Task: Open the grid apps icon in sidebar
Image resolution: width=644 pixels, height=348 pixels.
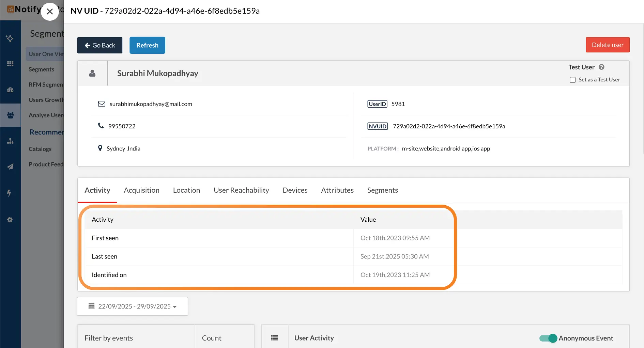Action: tap(10, 64)
